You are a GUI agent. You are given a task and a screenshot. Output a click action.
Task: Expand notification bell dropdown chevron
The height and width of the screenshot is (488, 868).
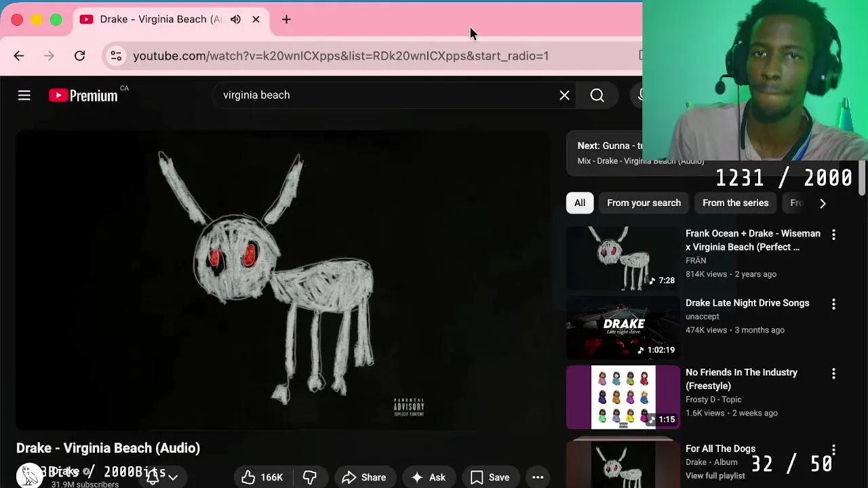tap(173, 477)
